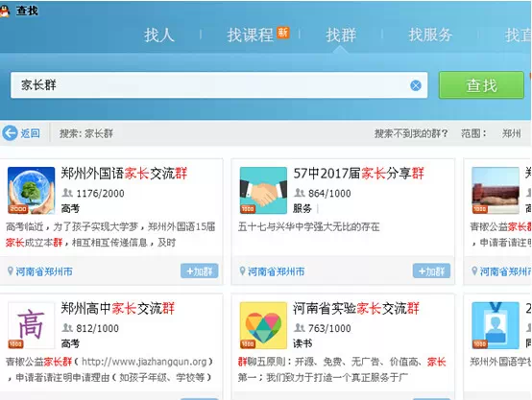
Task: Open the 57中2017届家长分享群 handshake thumbnail
Action: click(263, 190)
